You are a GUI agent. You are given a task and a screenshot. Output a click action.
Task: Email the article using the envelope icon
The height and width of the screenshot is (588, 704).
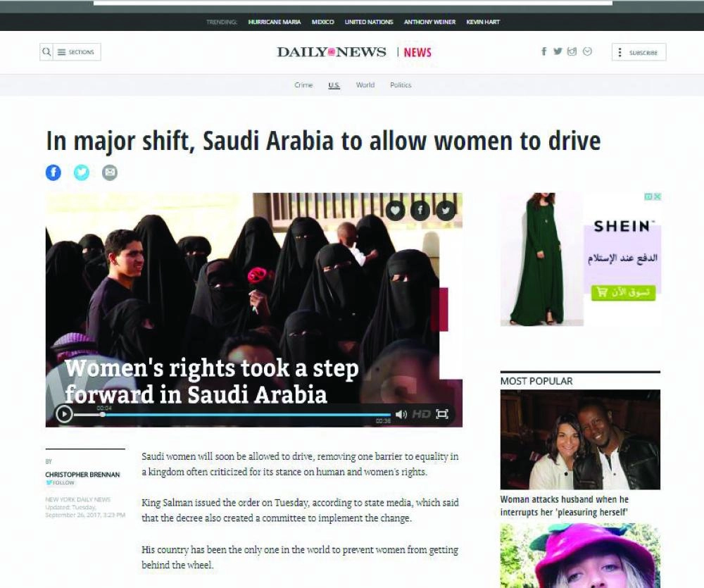(x=110, y=173)
